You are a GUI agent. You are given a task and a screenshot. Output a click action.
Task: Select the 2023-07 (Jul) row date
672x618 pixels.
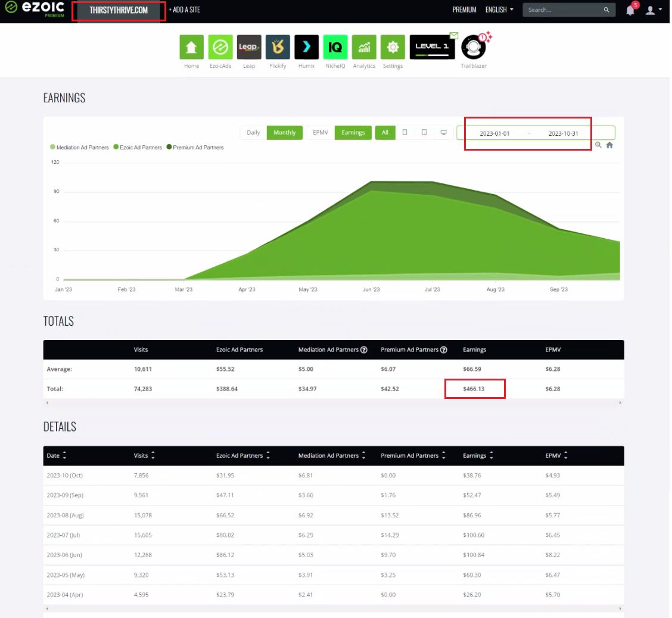[x=63, y=535]
